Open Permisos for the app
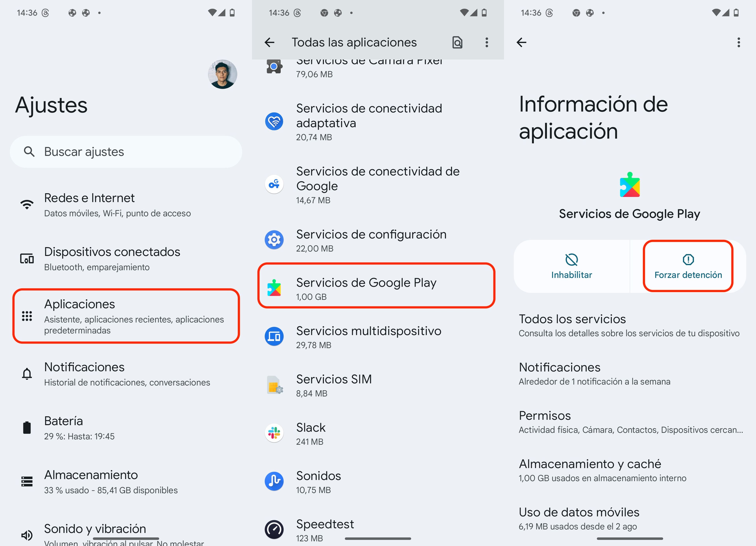Image resolution: width=756 pixels, height=546 pixels. [630, 422]
